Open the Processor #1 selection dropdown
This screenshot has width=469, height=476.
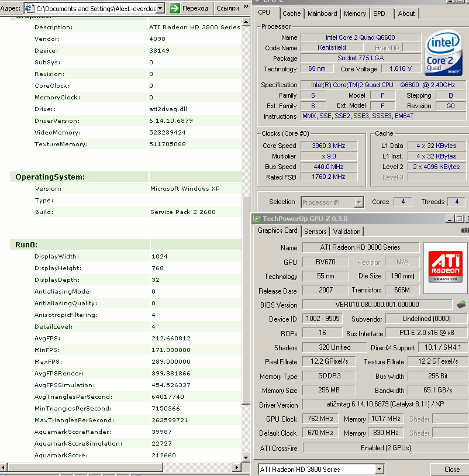[x=359, y=202]
